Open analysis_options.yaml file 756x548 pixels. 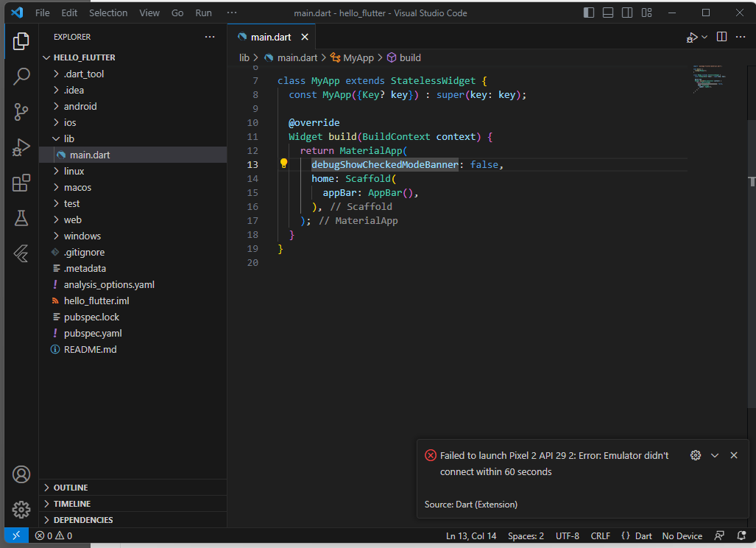(x=133, y=284)
